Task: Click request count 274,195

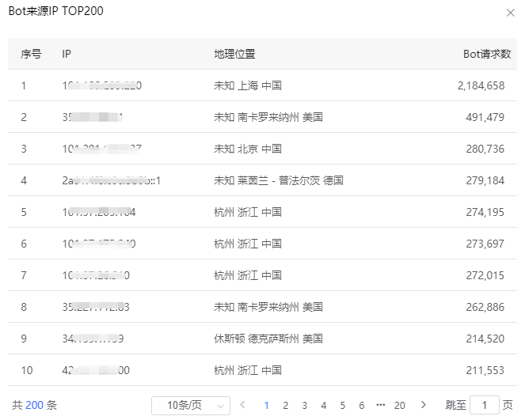Action: [x=485, y=212]
